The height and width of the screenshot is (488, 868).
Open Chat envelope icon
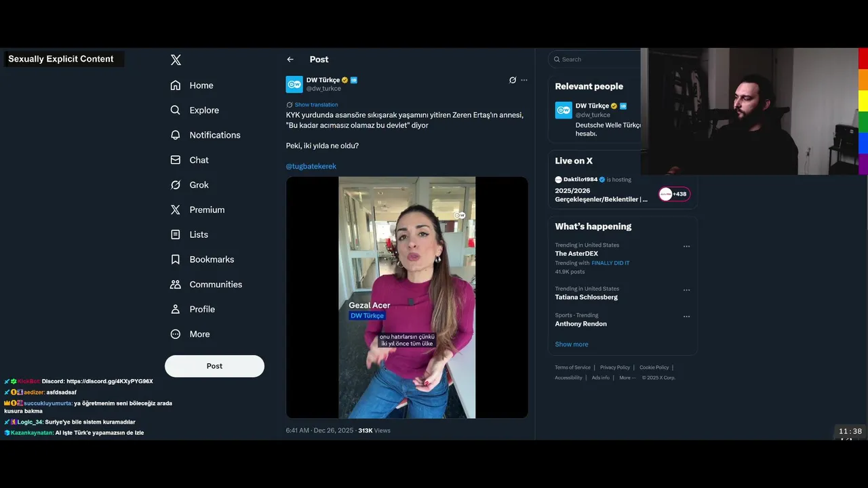tap(176, 160)
